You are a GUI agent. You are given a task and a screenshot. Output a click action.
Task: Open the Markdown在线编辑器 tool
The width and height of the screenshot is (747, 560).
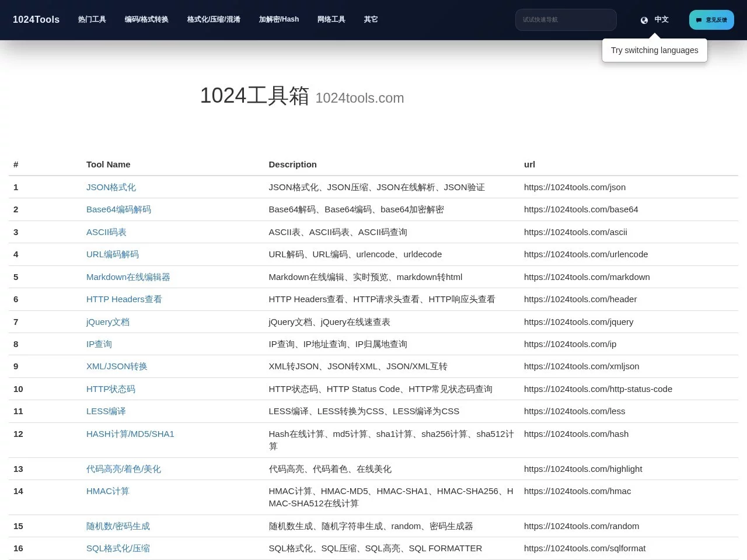[x=128, y=277]
